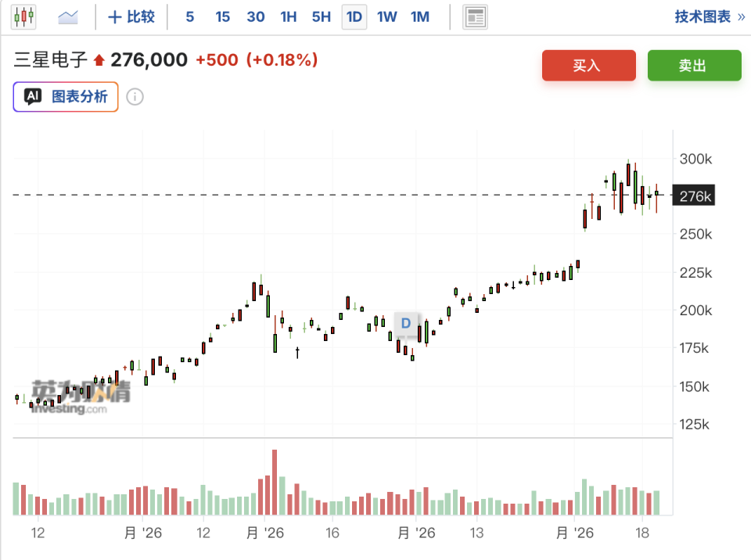
Task: Click the red up arrow near price
Action: (99, 60)
